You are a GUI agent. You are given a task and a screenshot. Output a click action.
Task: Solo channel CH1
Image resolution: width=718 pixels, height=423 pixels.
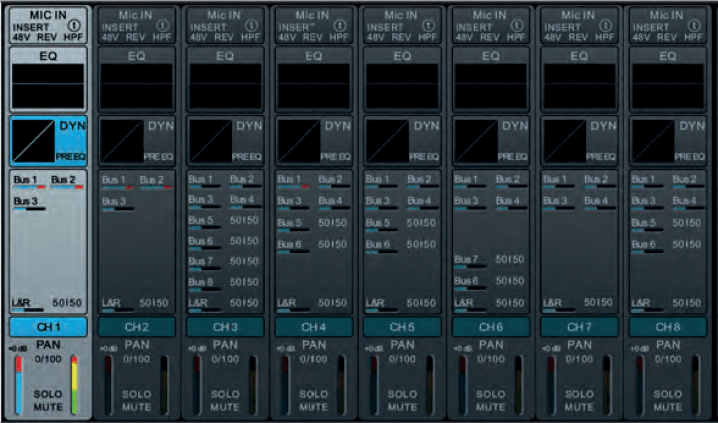tap(48, 394)
